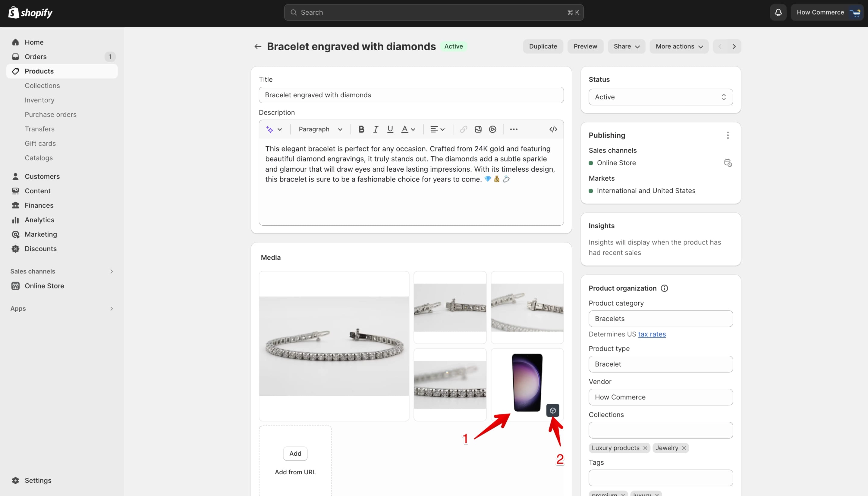
Task: Click the Vendor field
Action: click(x=660, y=397)
